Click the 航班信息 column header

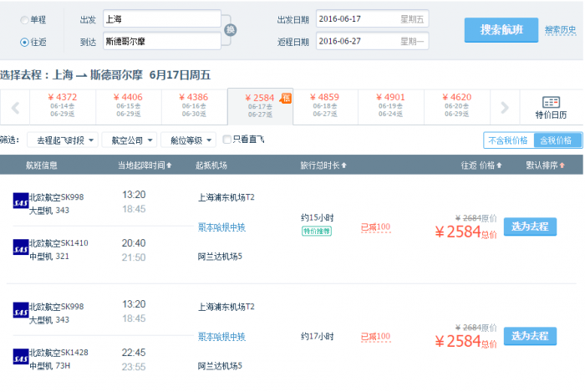(42, 165)
